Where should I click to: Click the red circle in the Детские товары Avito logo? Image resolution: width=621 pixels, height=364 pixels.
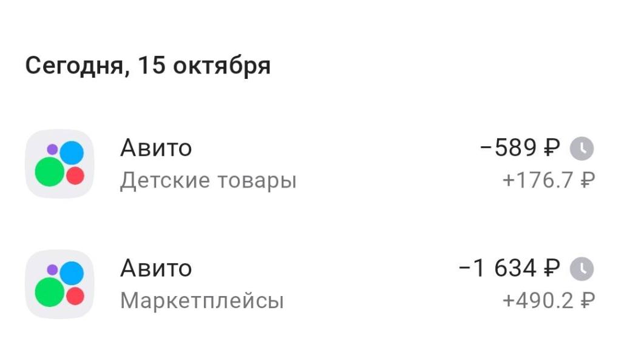(x=75, y=175)
